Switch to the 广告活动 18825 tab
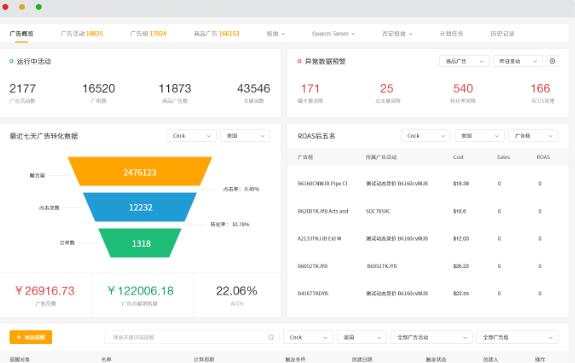 pos(82,33)
